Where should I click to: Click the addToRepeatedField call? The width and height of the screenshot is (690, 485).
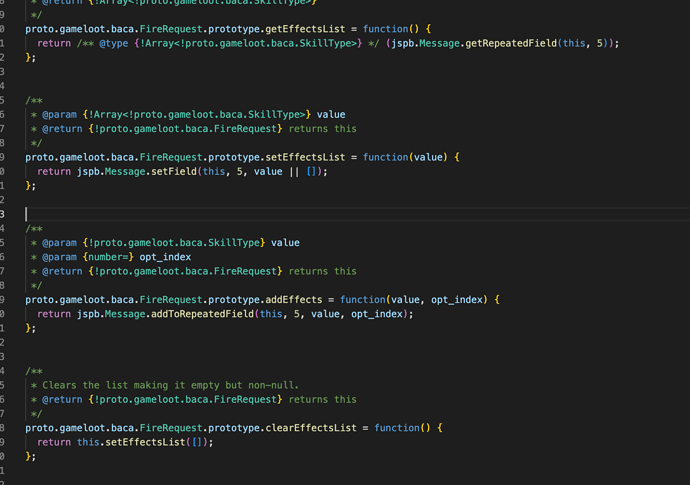click(x=202, y=314)
